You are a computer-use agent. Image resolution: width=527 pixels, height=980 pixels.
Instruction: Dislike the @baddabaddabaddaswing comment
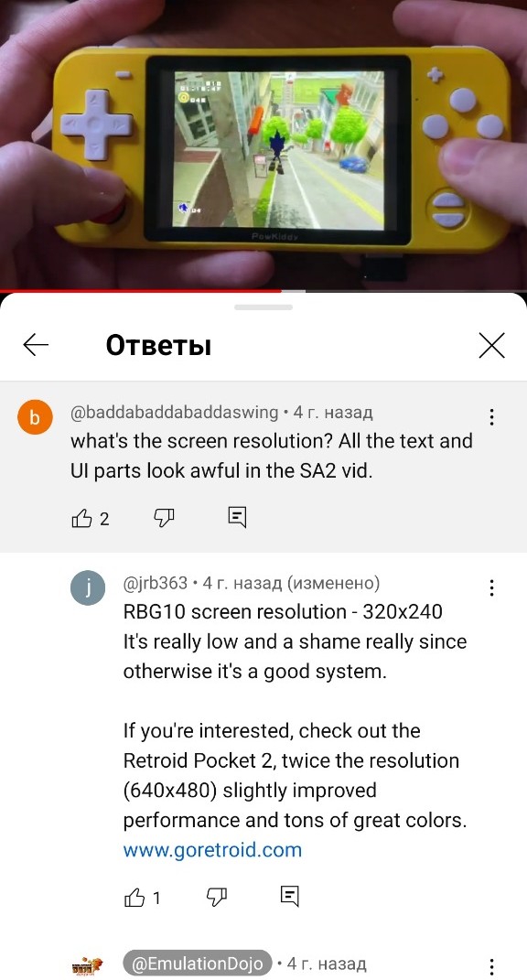tap(164, 518)
